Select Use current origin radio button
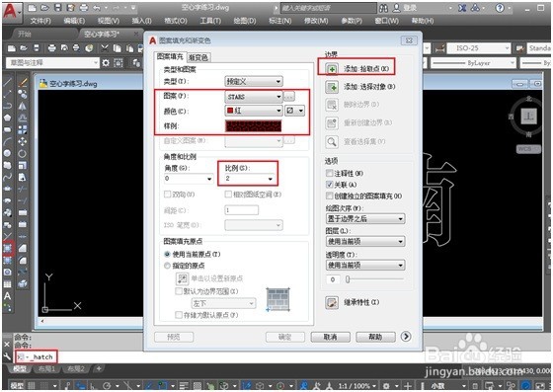The height and width of the screenshot is (392, 553). 168,254
